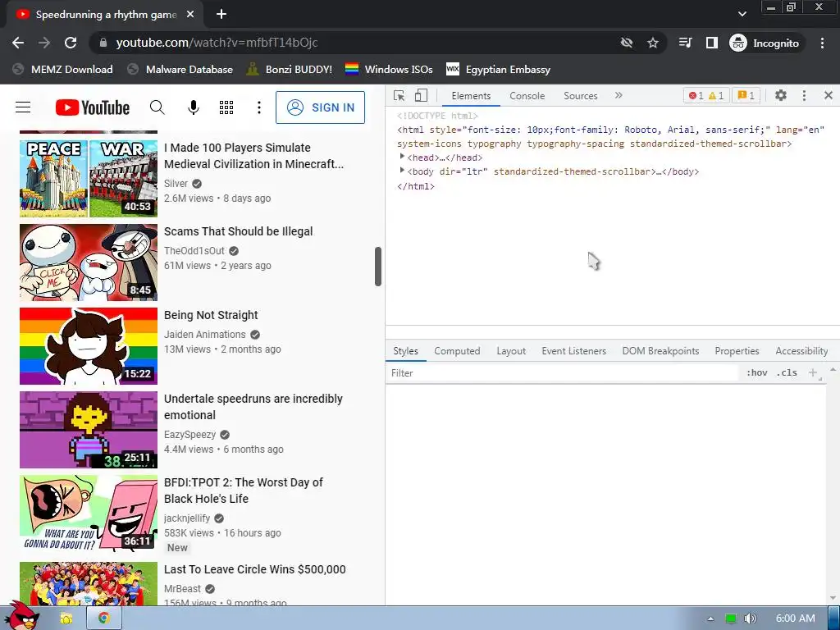
Task: Click the YouTube logo
Action: point(93,107)
